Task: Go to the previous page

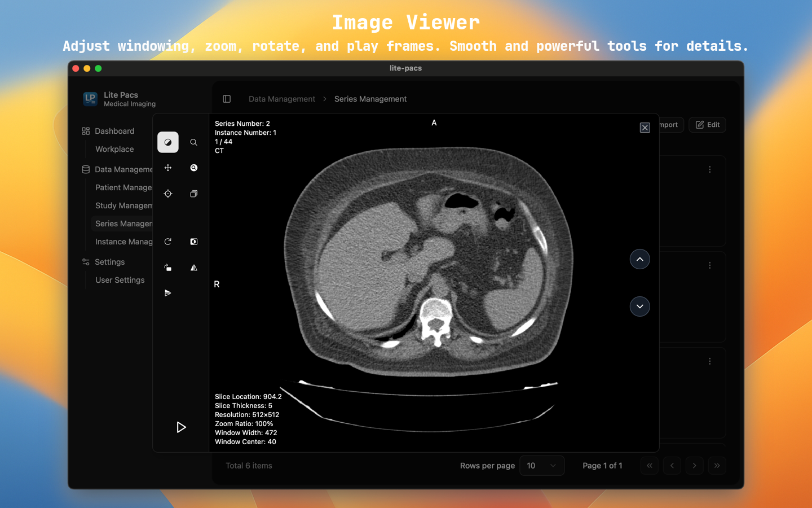Action: point(672,466)
